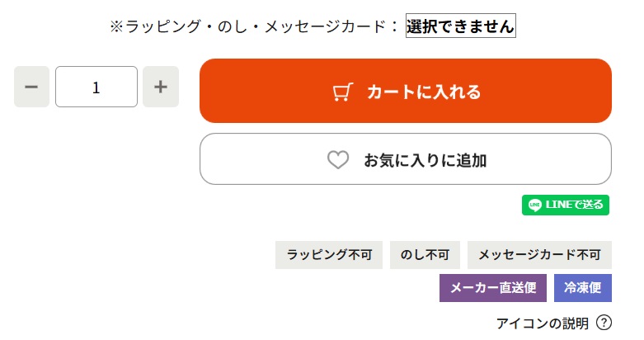This screenshot has height=340, width=644.
Task: Click the question mark help icon
Action: pyautogui.click(x=604, y=323)
